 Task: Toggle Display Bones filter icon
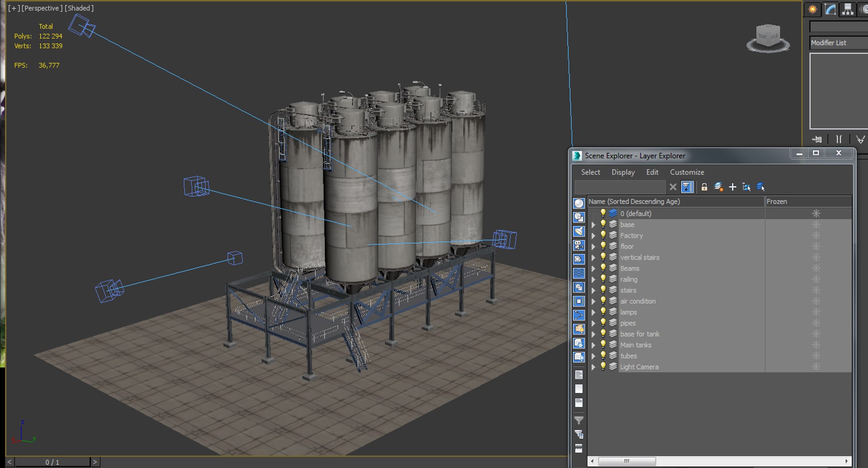(x=579, y=315)
